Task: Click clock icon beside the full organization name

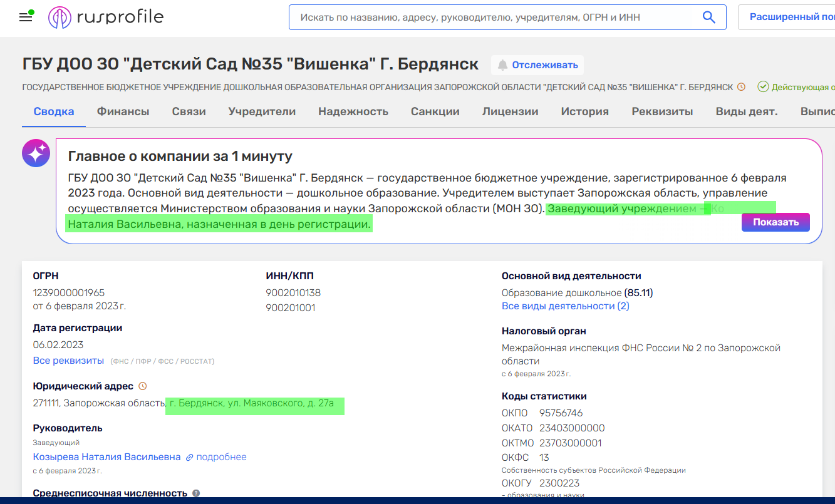Action: point(742,87)
